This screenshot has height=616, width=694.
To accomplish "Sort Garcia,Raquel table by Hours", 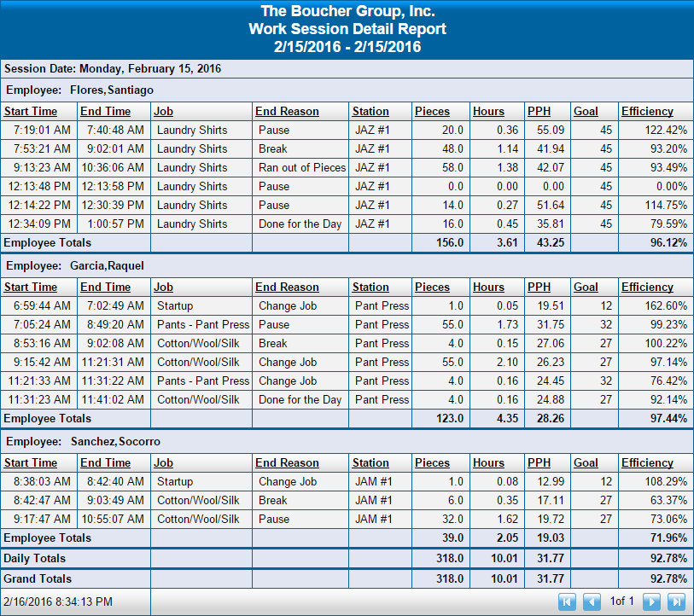I will click(x=488, y=288).
